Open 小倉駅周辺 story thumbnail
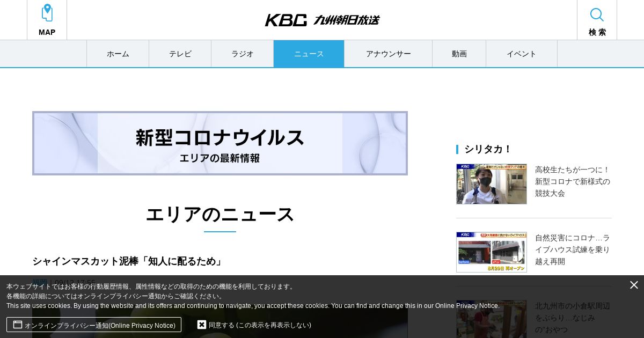644x338 pixels. pyautogui.click(x=492, y=319)
